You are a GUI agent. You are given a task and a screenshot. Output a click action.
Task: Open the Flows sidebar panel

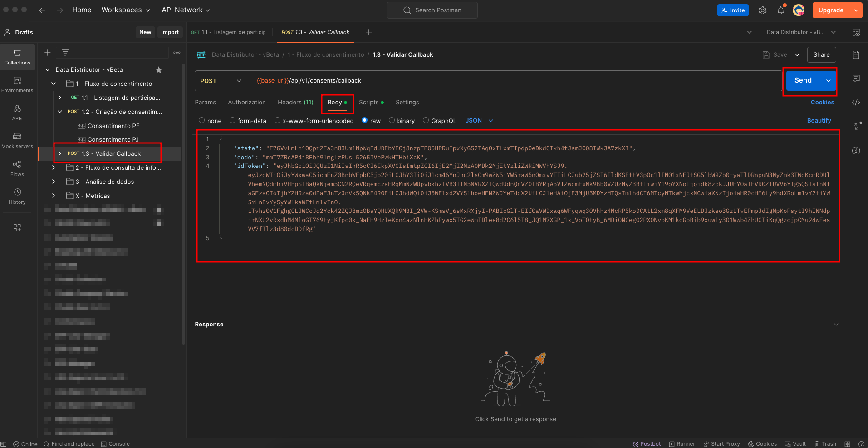click(x=17, y=168)
